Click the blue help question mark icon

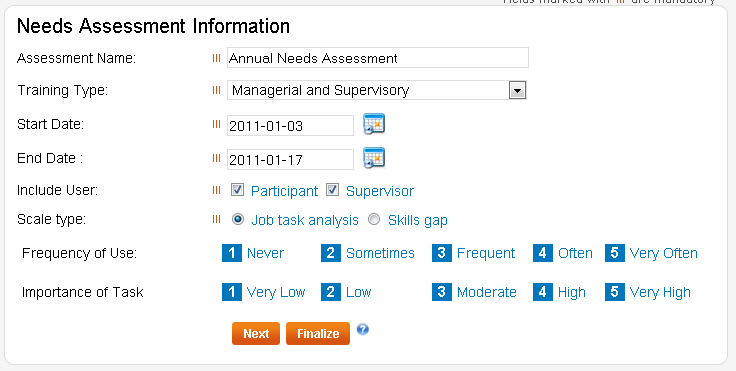click(x=362, y=329)
